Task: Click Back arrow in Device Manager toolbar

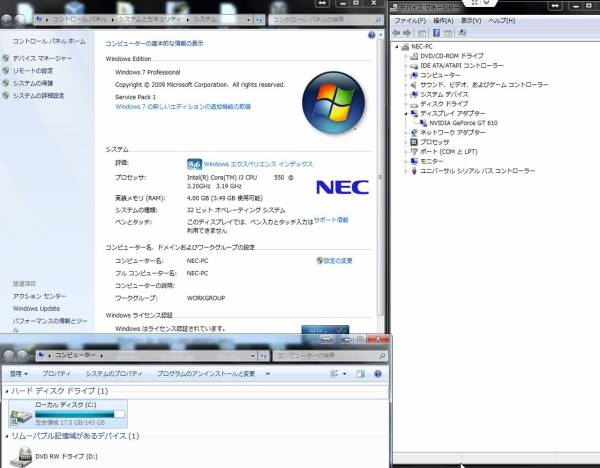Action: (396, 33)
